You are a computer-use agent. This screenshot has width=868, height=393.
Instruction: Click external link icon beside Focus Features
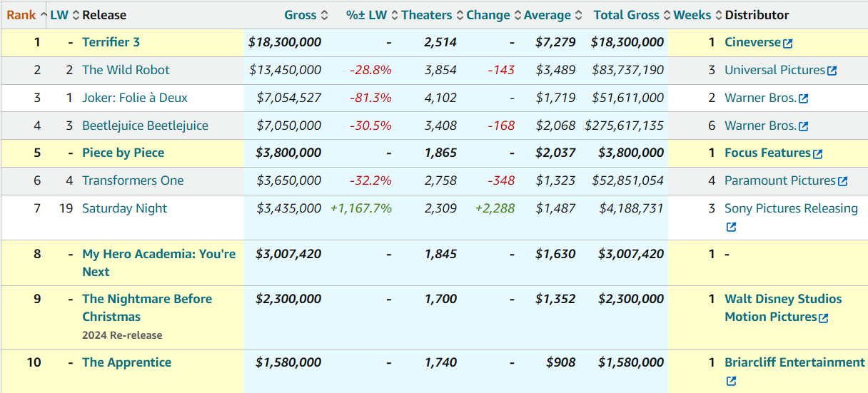coord(818,154)
